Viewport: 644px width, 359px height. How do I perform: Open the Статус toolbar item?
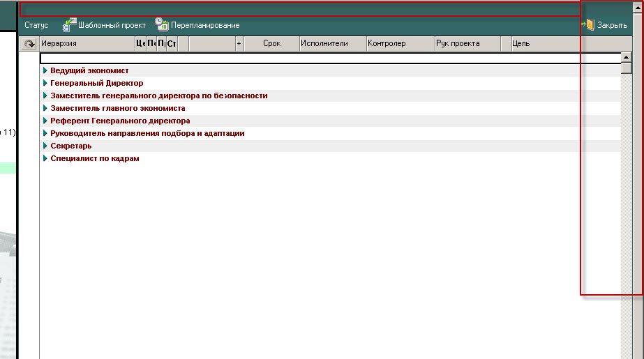(x=36, y=25)
